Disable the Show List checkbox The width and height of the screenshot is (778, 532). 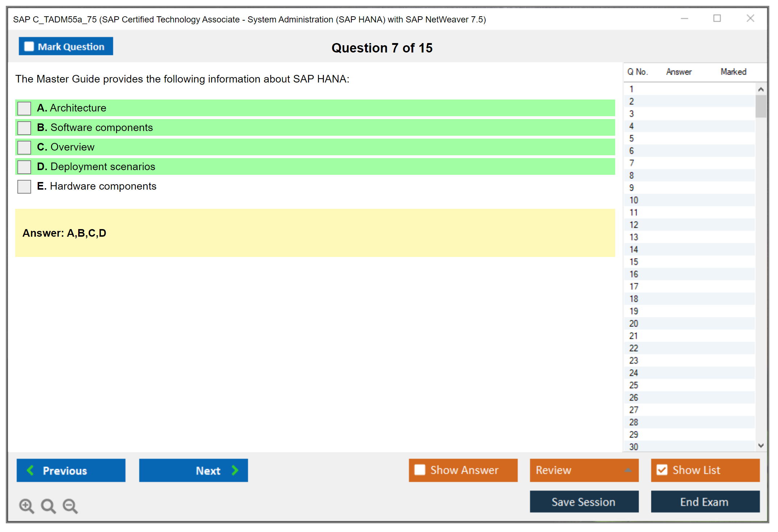click(x=662, y=470)
